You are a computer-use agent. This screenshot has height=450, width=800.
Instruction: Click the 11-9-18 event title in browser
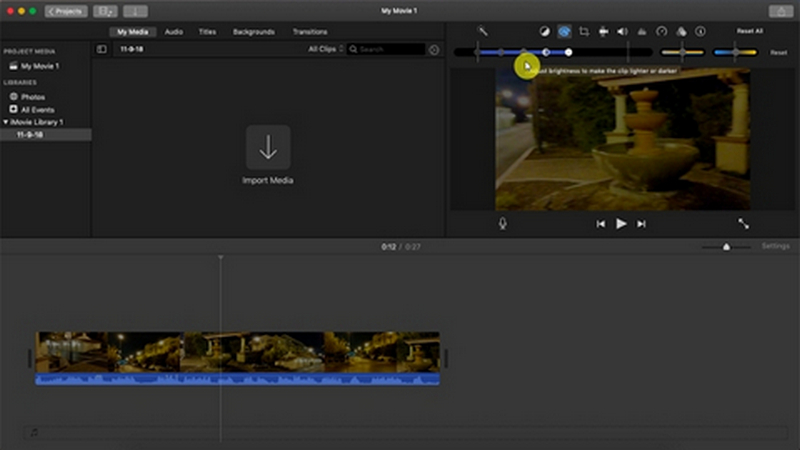point(132,49)
